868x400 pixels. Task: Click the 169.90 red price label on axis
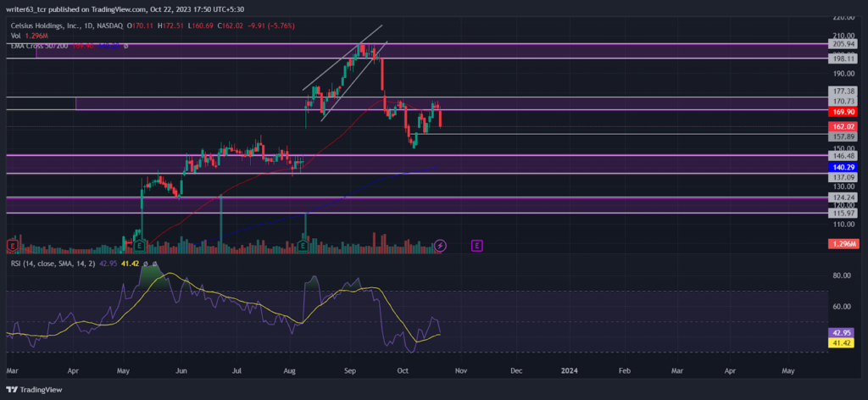click(x=843, y=112)
